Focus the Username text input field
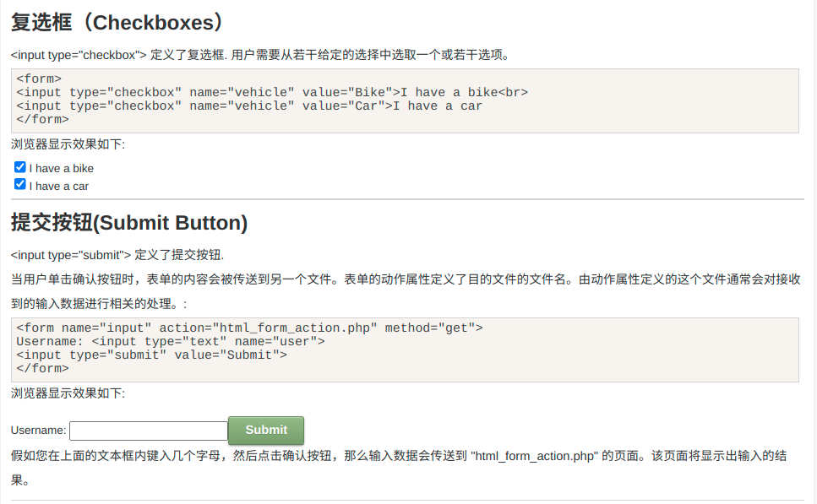Screen dimensions: 817x504 pyautogui.click(x=149, y=431)
